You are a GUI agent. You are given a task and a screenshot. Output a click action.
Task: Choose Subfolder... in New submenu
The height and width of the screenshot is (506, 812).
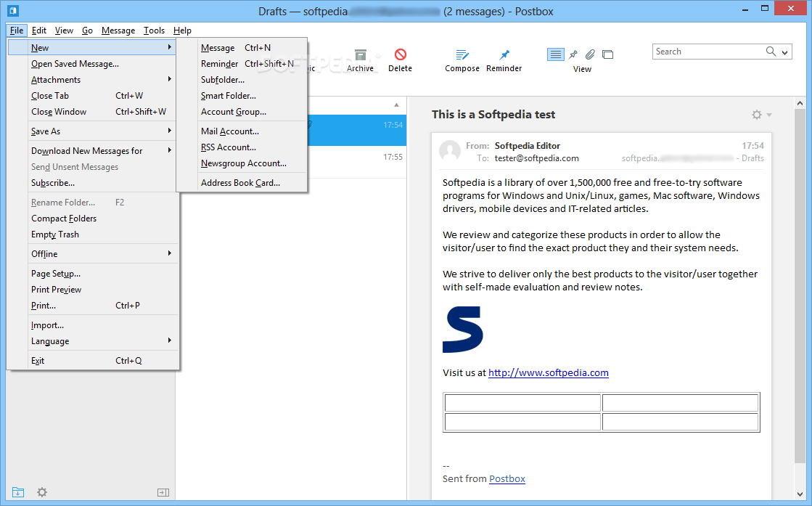242,80
